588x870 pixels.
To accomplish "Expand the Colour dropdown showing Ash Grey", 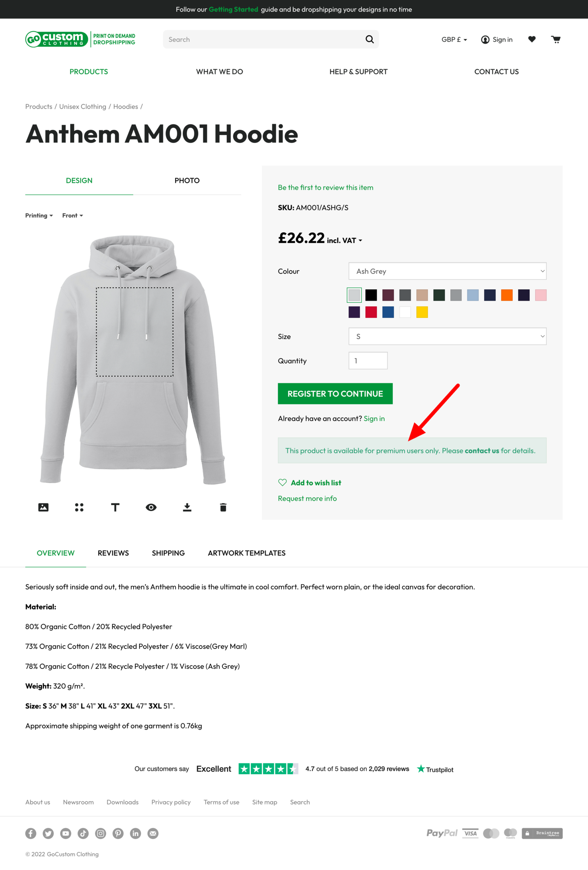I will 447,271.
